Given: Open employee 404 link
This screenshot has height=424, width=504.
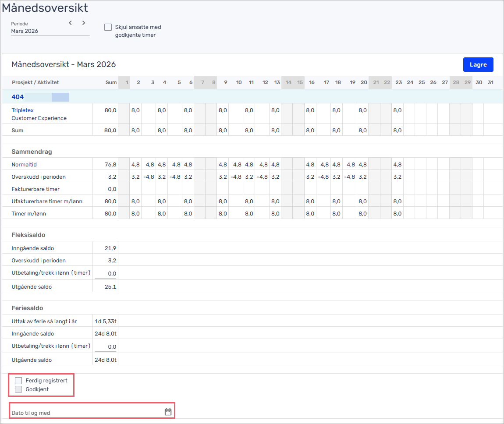Looking at the screenshot, I should tap(18, 97).
